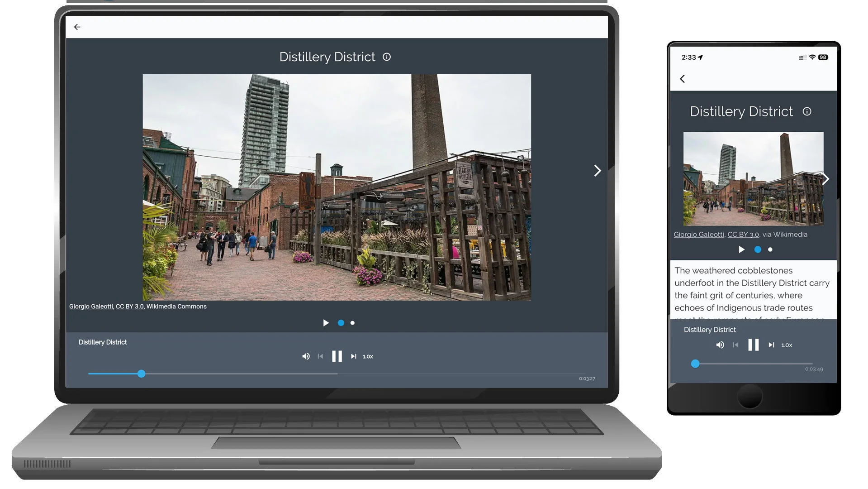The width and height of the screenshot is (868, 489).
Task: Advance to next image with the phone chevron
Action: point(826,179)
